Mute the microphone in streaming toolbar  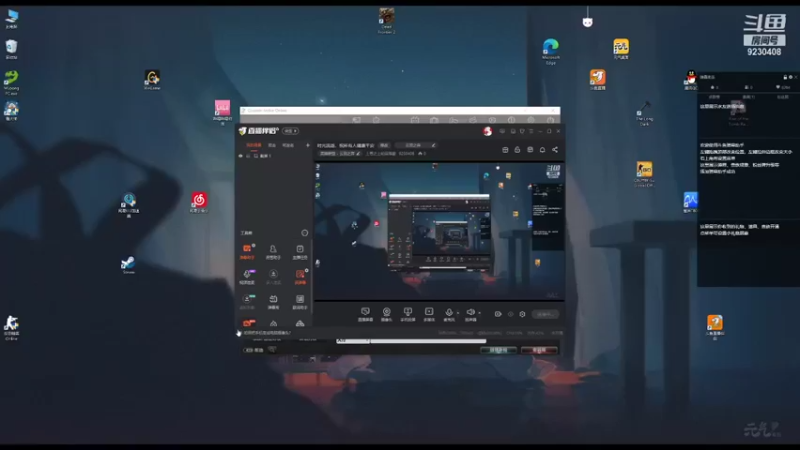coord(449,312)
